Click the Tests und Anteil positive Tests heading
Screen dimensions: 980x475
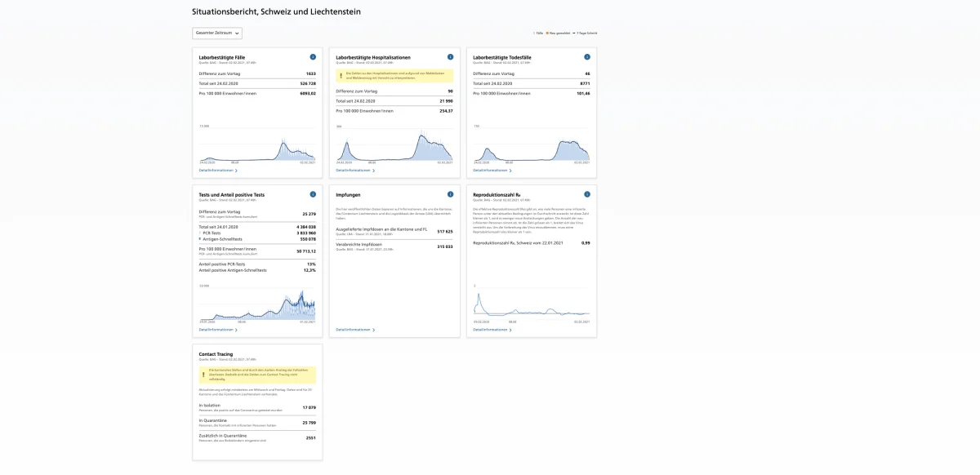pos(232,194)
